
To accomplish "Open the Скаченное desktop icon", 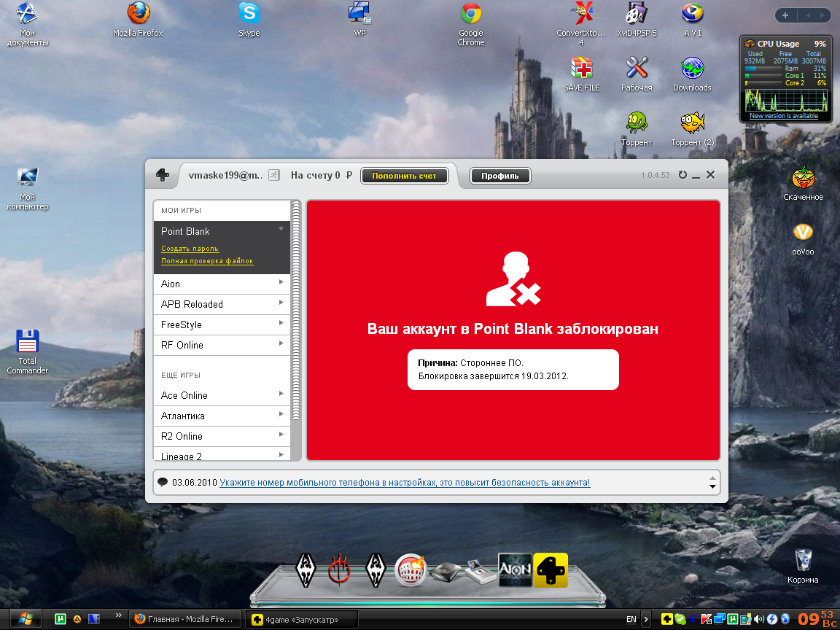I will (x=803, y=184).
